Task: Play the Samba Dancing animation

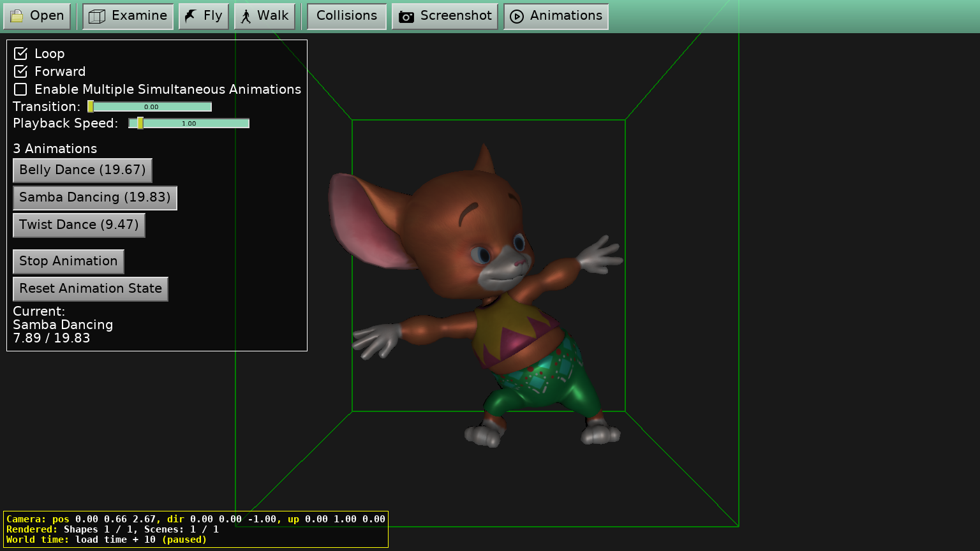Action: click(94, 198)
